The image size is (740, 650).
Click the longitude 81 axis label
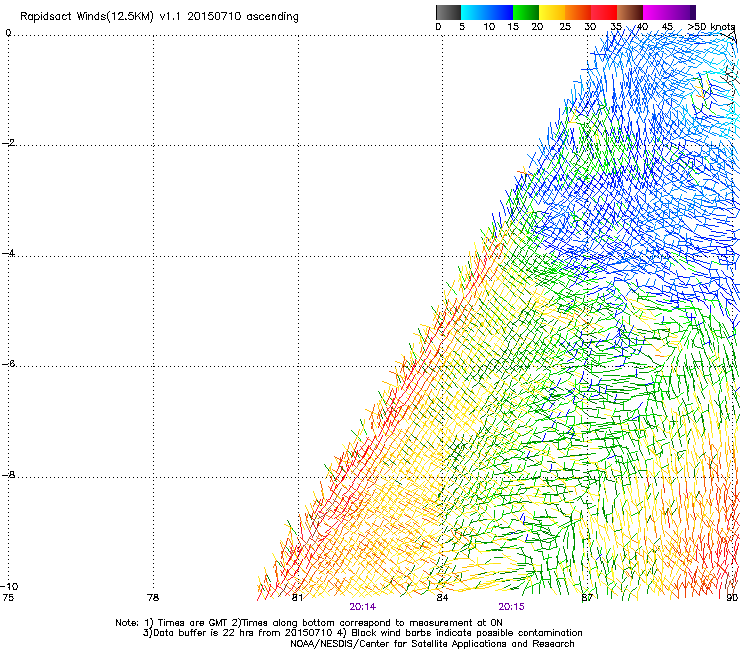[297, 598]
